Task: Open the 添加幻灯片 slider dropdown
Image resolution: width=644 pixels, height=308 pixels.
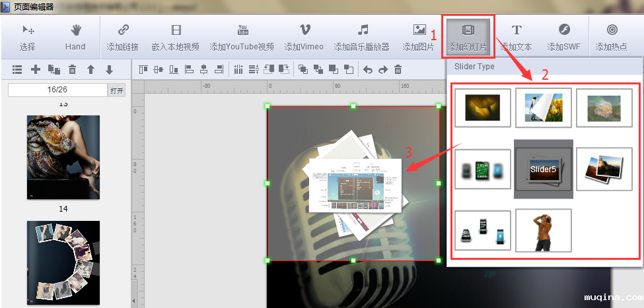Action: (x=468, y=37)
